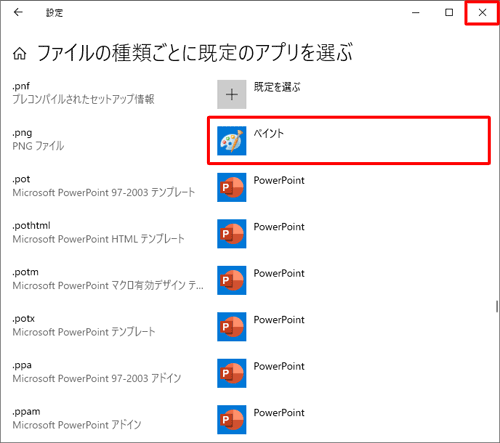
Task: Click the PowerPoint label for .ppa
Action: [x=279, y=366]
